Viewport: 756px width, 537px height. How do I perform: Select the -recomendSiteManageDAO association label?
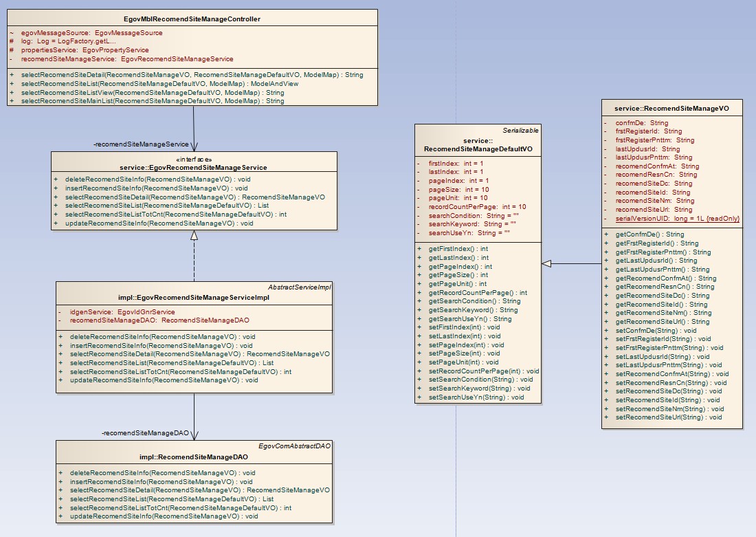(x=145, y=433)
